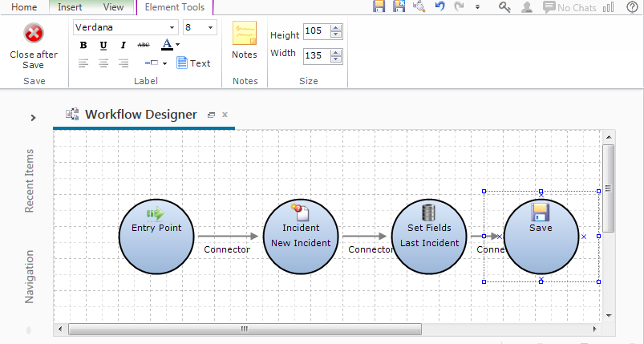Select the Set Fields Last Incident node
Viewport: 644px width, 344px height.
429,237
